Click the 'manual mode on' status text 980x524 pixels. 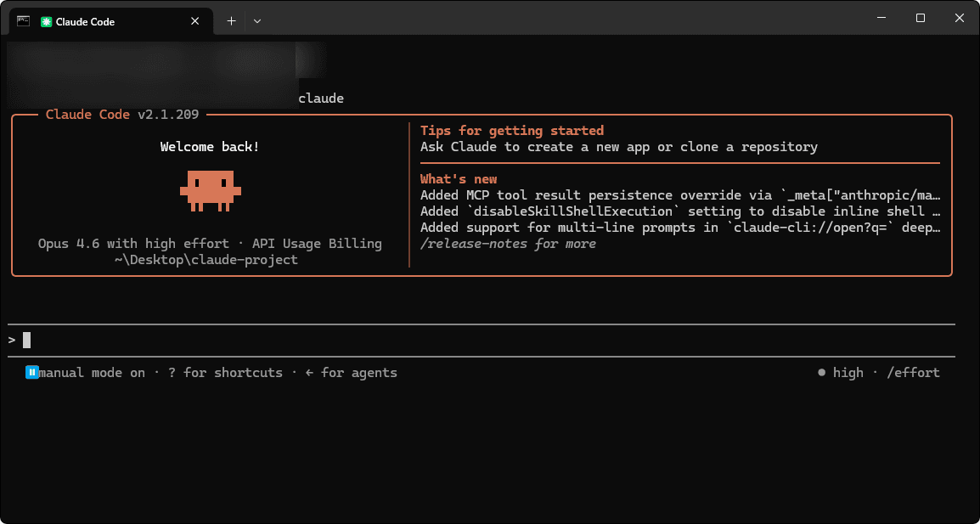(x=92, y=373)
